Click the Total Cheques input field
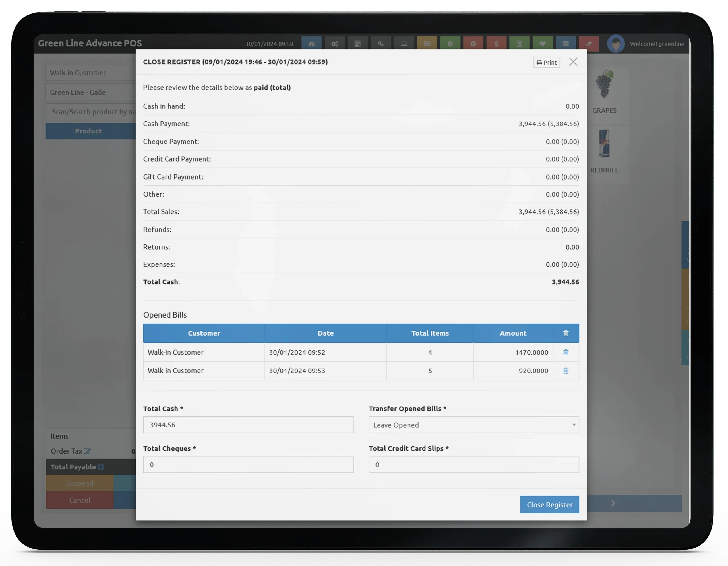 248,464
